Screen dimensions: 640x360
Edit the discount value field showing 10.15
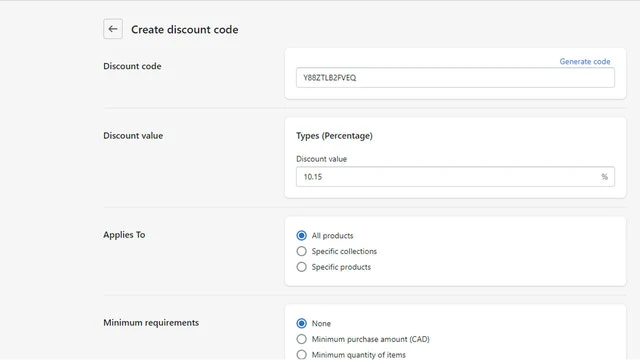(455, 177)
